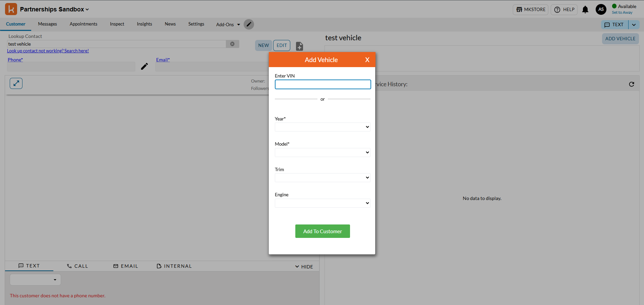Screen dimensions: 644x305
Task: Expand the Engine dropdown
Action: point(322,203)
